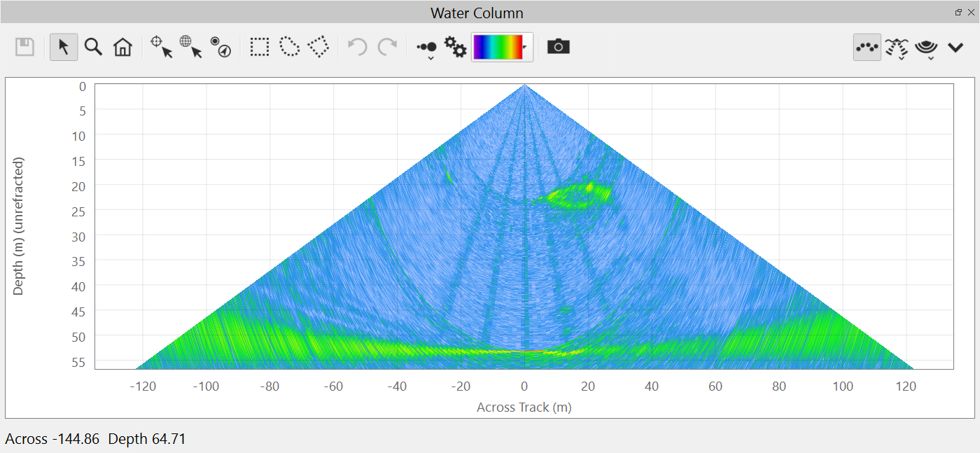Select the arrow pointer tool

tap(64, 47)
